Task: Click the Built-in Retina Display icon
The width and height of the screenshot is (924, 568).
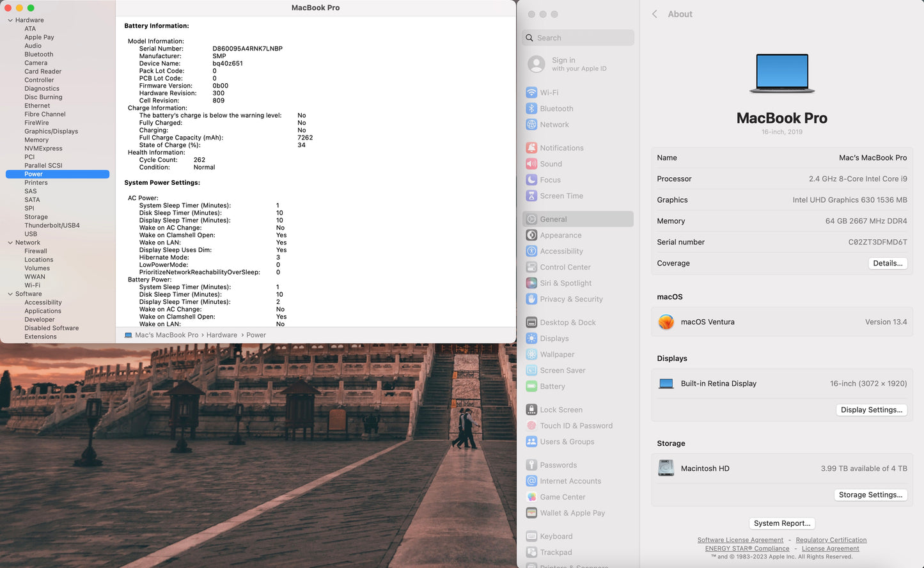Action: 666,384
